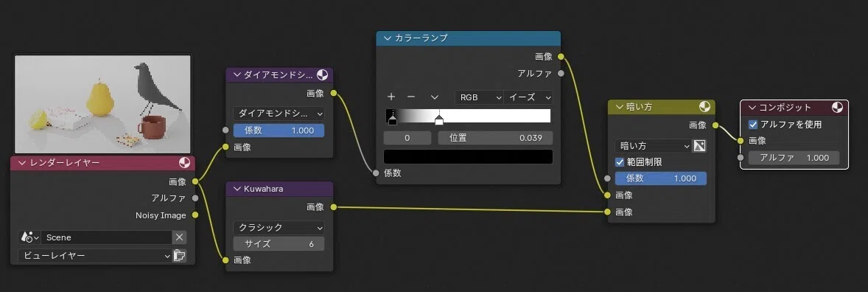Click the カラーランプ 係数 input socket
This screenshot has height=292, width=868.
[x=377, y=173]
